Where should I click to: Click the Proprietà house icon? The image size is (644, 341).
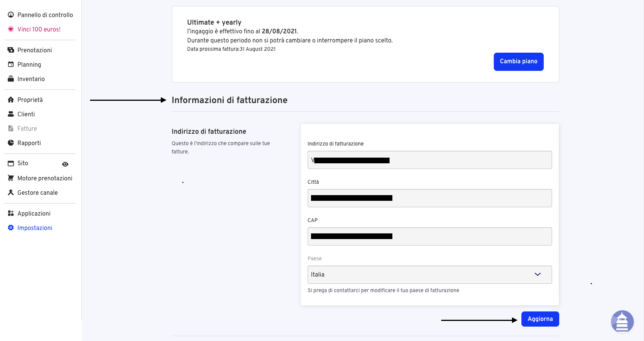point(11,100)
